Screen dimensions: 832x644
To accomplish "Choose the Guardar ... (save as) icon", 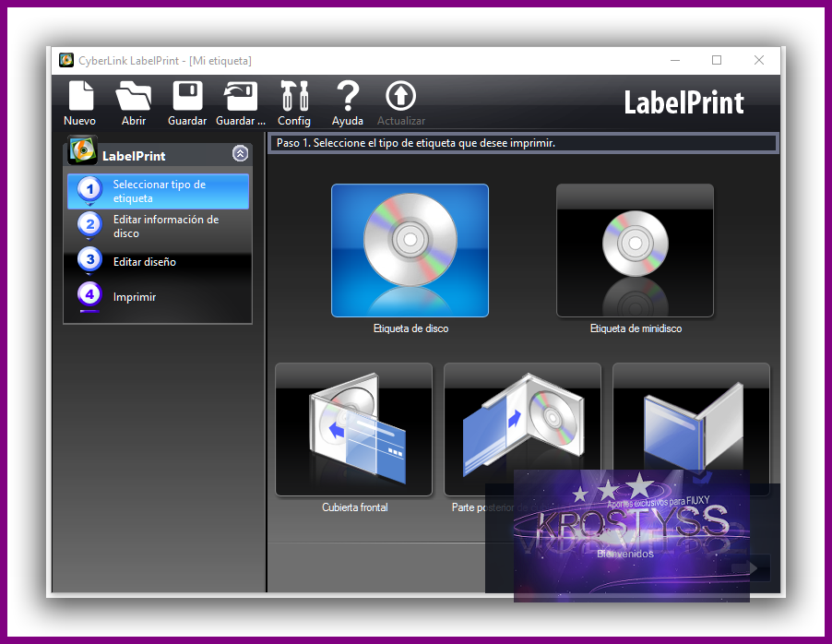I will tap(241, 103).
